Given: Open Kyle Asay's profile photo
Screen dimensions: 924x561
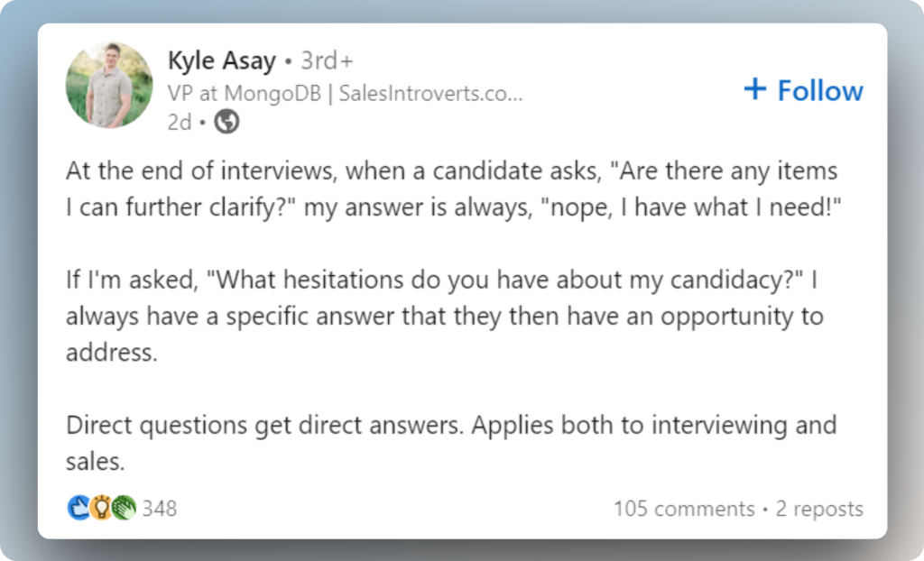Looking at the screenshot, I should point(109,86).
